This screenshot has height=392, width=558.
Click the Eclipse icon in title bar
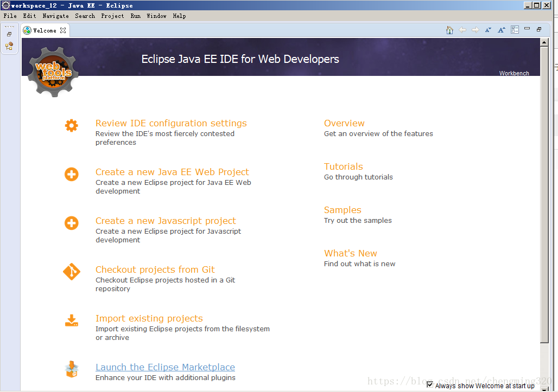pos(5,5)
